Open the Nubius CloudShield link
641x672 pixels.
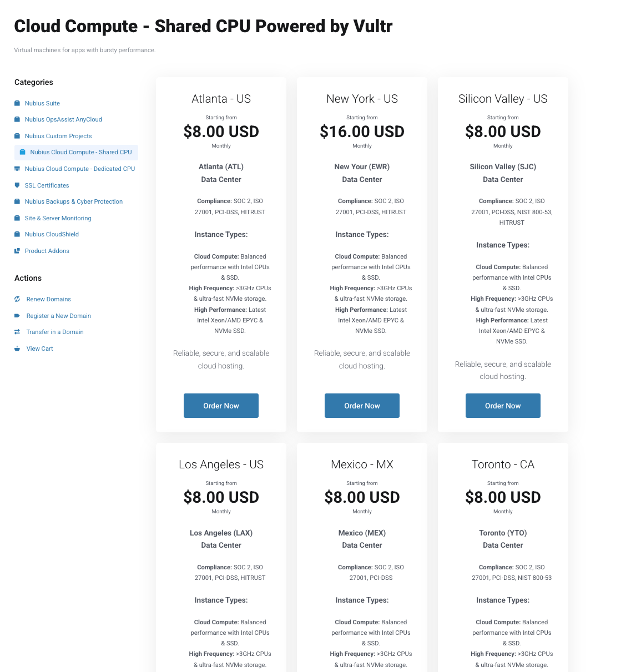pyautogui.click(x=52, y=234)
